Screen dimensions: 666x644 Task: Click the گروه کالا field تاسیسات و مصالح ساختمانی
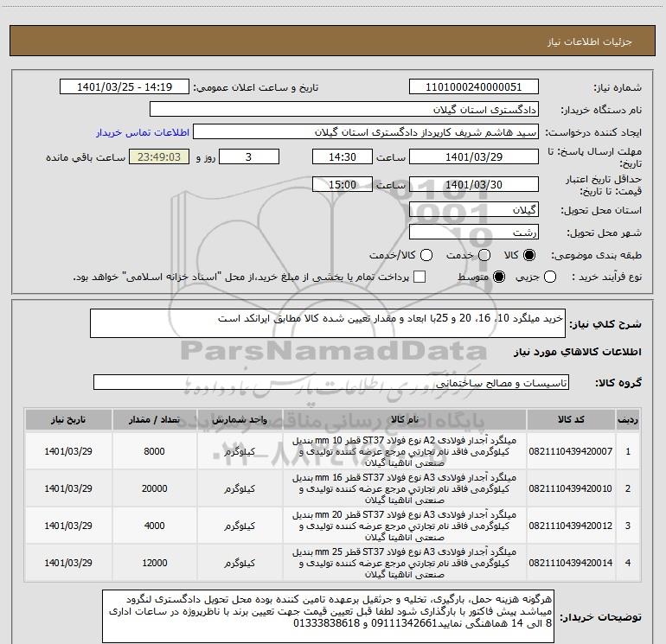pyautogui.click(x=331, y=382)
